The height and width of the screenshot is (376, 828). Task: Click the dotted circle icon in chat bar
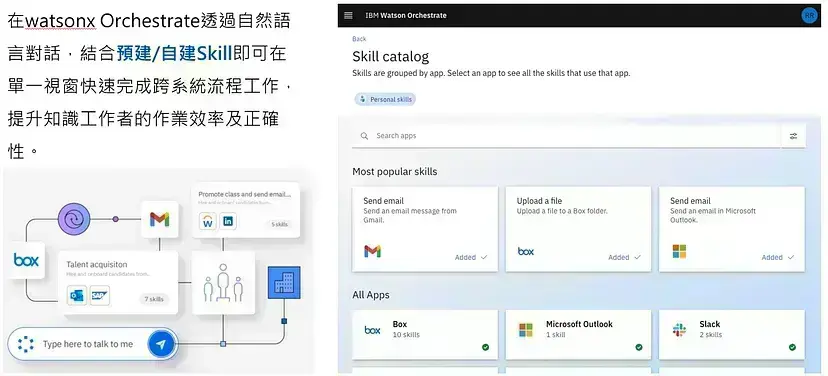click(x=25, y=344)
